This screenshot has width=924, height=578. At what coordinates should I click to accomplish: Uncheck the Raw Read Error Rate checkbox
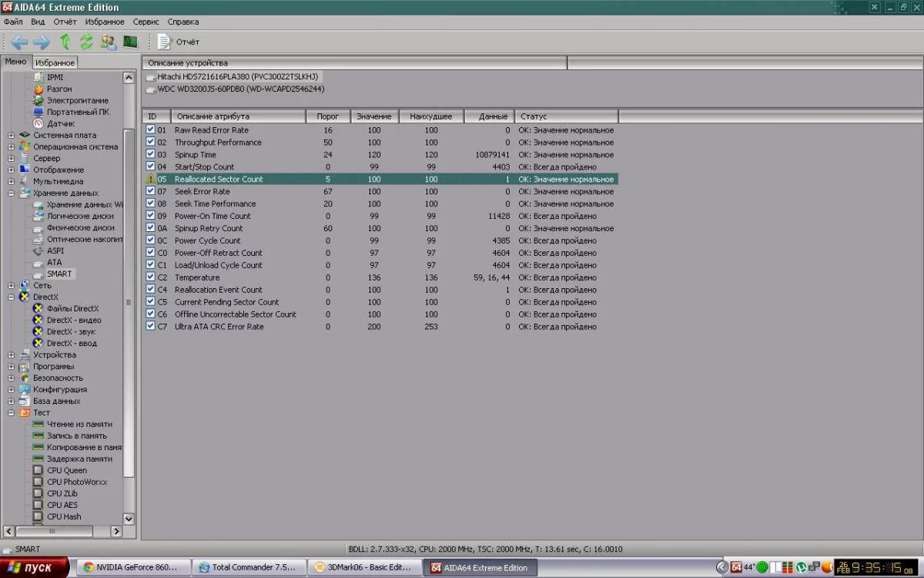pos(151,130)
